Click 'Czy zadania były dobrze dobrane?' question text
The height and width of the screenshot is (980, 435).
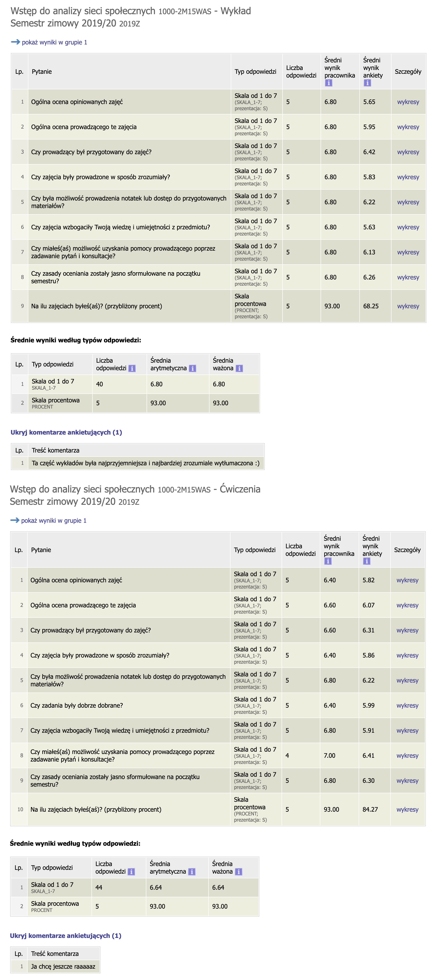click(76, 706)
